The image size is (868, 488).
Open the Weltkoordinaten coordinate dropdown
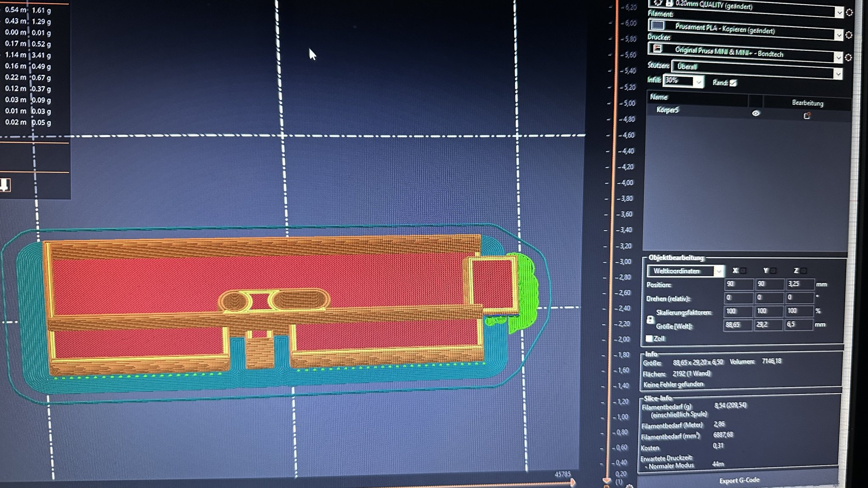click(718, 271)
